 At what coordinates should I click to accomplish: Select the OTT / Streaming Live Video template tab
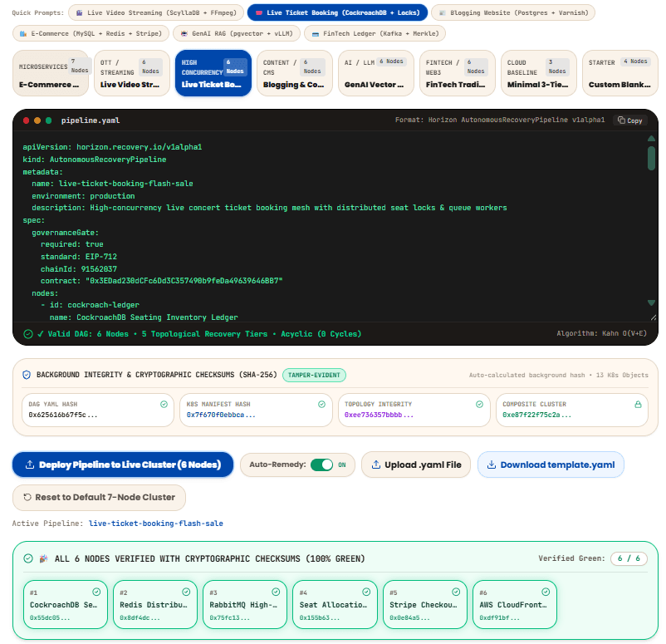(x=132, y=73)
